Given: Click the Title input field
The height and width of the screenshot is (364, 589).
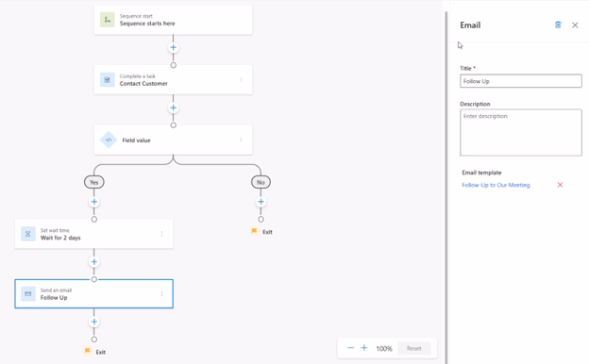Looking at the screenshot, I should tap(521, 81).
